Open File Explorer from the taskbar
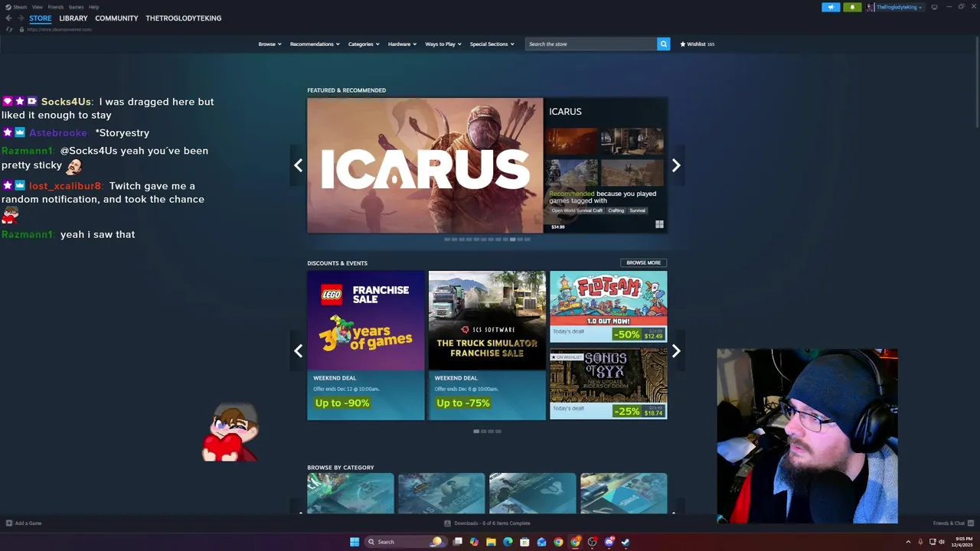 click(491, 542)
